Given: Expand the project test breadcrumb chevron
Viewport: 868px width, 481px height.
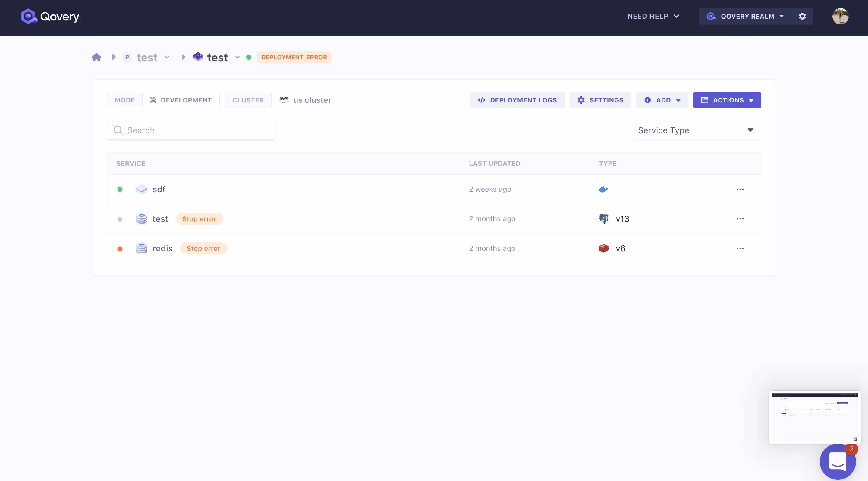Looking at the screenshot, I should pos(167,57).
